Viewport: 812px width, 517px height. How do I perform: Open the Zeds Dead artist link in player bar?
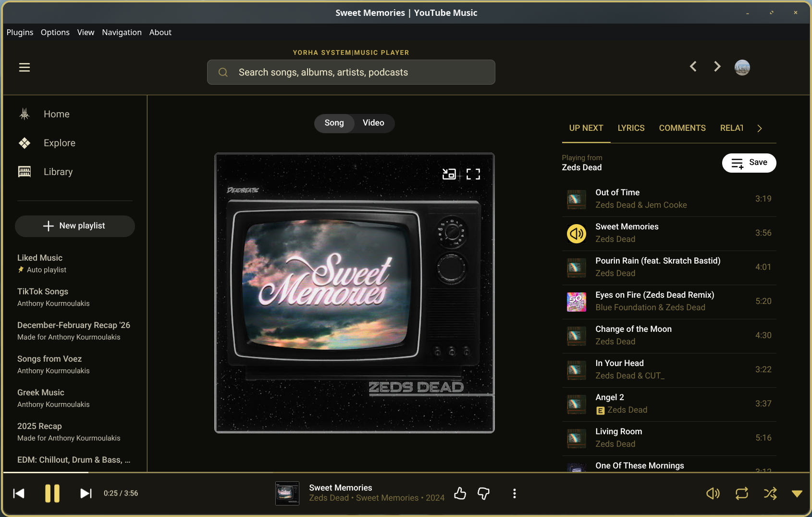tap(329, 498)
